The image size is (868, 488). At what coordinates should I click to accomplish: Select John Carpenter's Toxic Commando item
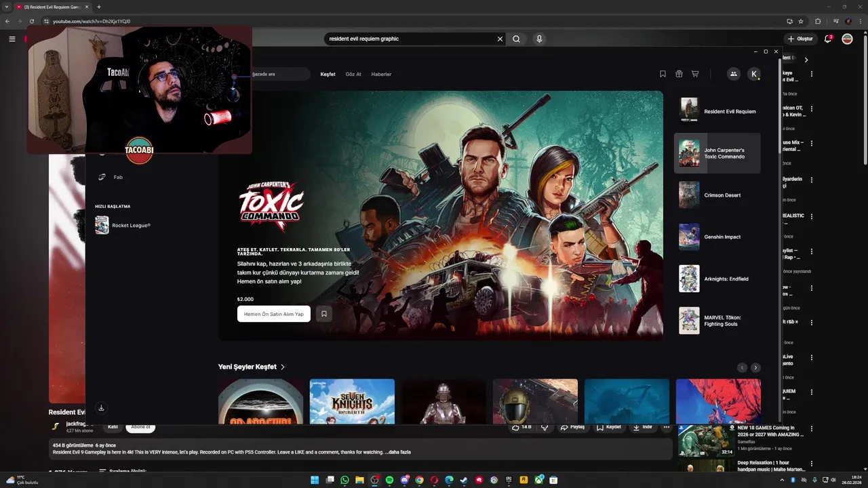point(717,153)
